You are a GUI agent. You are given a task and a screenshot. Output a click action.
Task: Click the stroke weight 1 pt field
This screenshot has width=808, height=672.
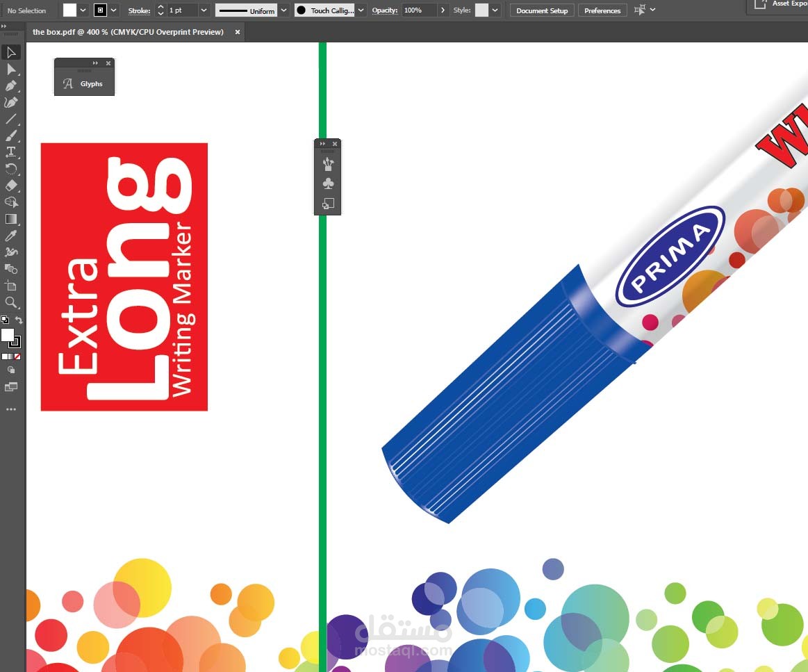pyautogui.click(x=183, y=10)
